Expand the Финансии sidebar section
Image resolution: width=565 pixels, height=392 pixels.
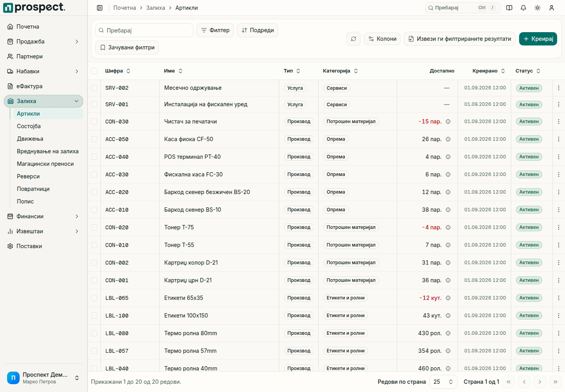(x=44, y=216)
